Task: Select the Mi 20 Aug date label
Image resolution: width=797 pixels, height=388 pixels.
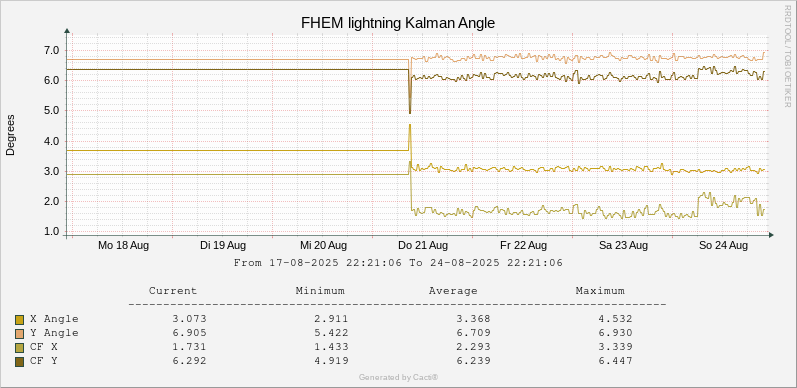Action: tap(323, 246)
